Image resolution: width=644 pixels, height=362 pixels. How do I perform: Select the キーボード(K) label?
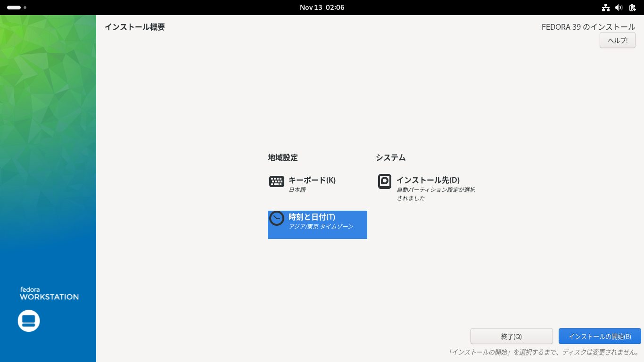(x=312, y=180)
